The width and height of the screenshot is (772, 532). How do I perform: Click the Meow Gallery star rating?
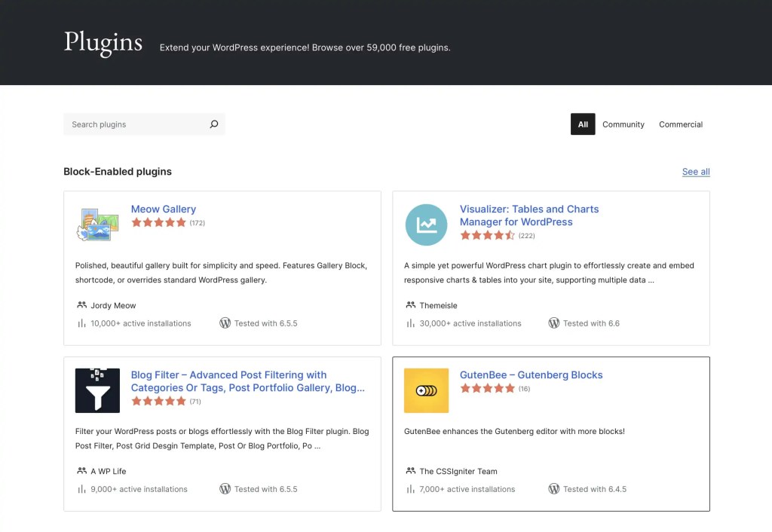pyautogui.click(x=158, y=223)
